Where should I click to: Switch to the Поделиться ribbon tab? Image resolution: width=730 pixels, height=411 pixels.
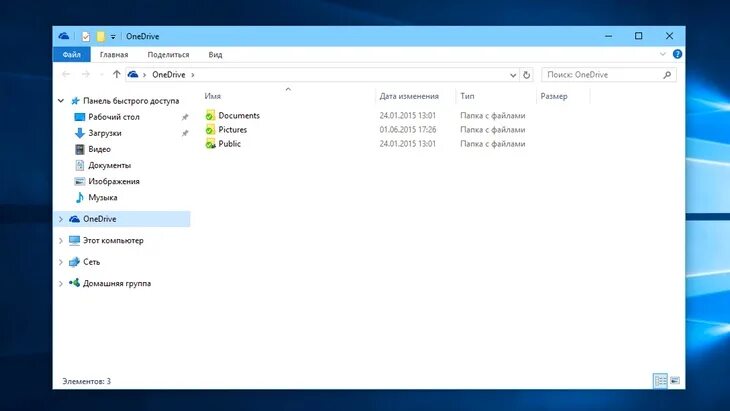point(168,54)
